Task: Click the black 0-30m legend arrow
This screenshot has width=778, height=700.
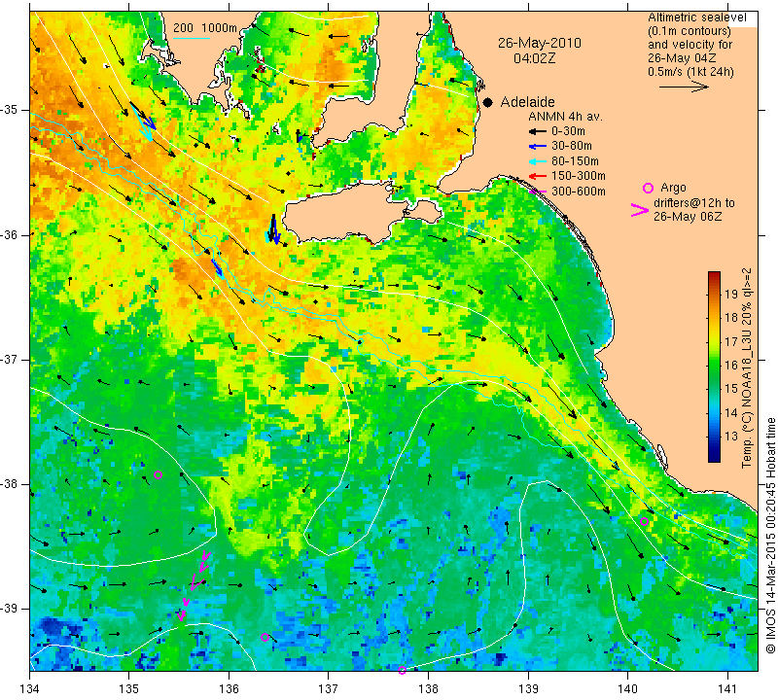Action: [538, 131]
